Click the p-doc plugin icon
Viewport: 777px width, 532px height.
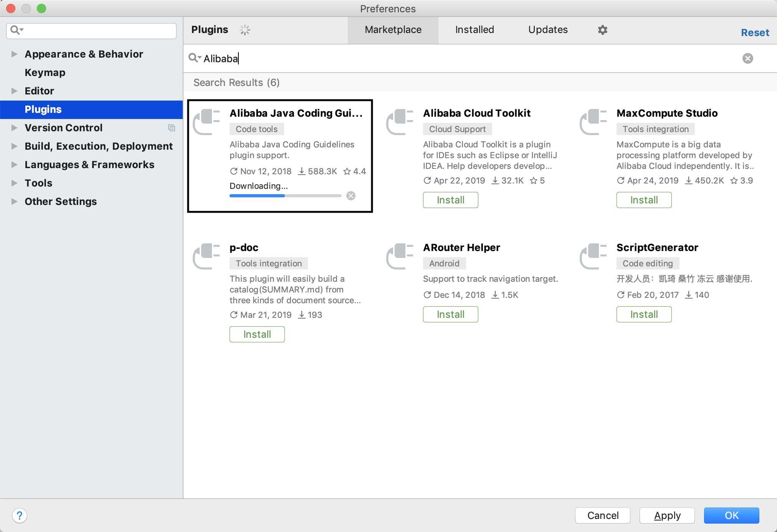coord(207,256)
